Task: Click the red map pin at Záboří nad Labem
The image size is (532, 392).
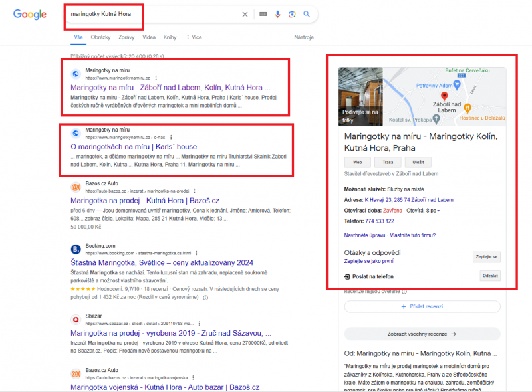Action: tap(444, 96)
